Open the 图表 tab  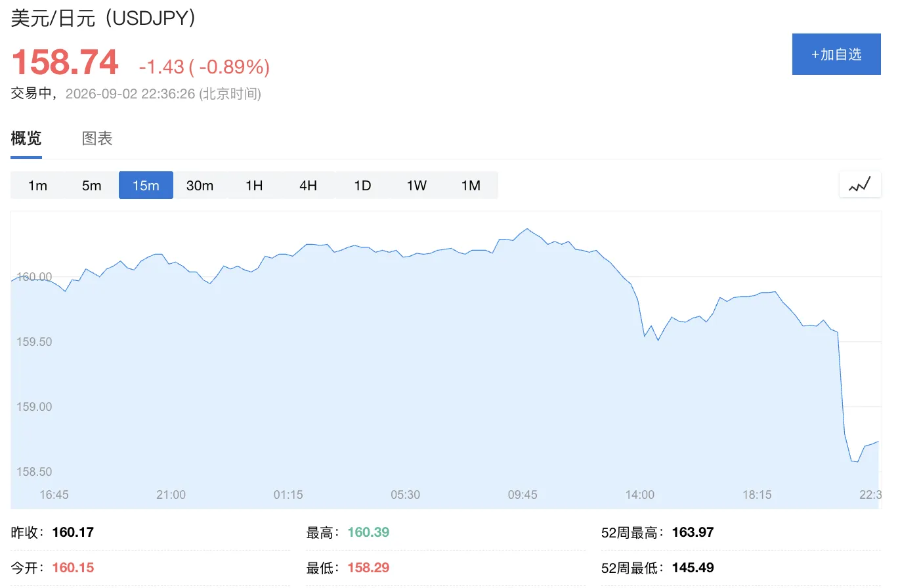tap(97, 138)
